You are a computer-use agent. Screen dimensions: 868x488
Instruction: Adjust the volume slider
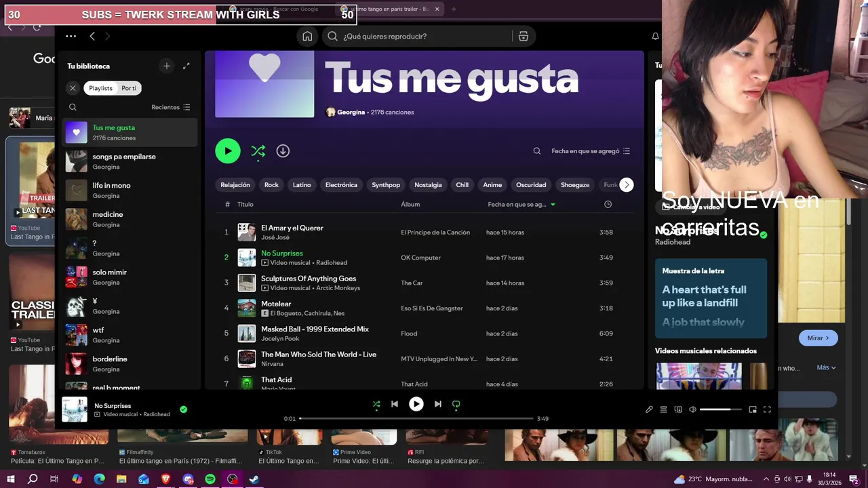[720, 409]
